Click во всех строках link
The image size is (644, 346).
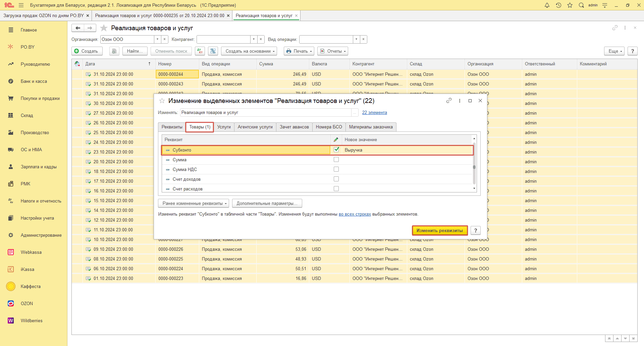coord(355,214)
